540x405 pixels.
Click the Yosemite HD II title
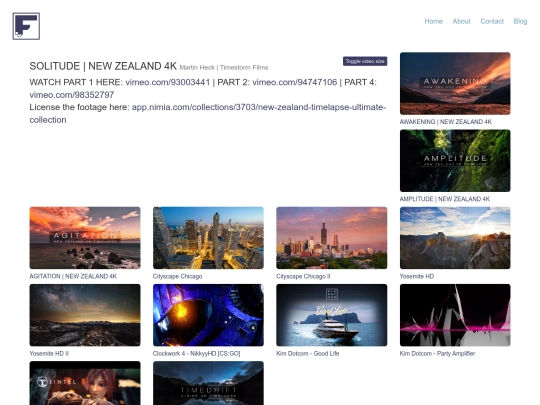(49, 353)
